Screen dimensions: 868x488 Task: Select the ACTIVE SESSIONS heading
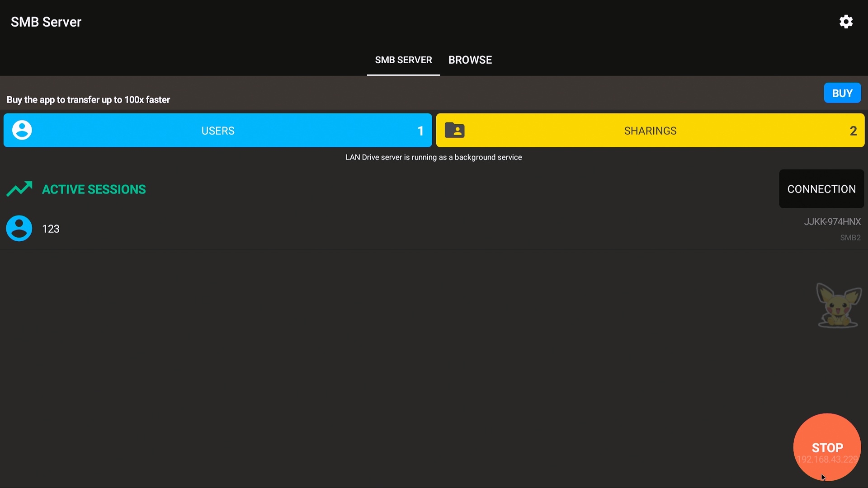(x=94, y=189)
